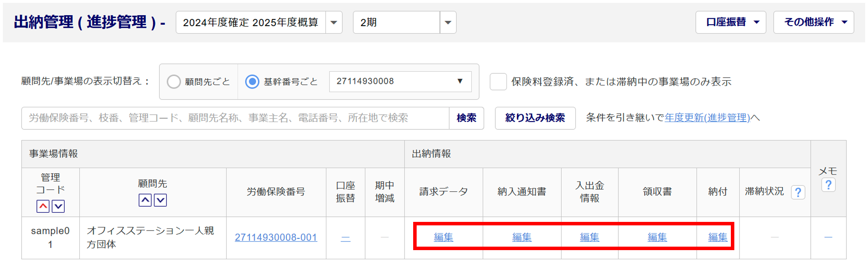
Task: Open the その他操作 menu
Action: [814, 22]
